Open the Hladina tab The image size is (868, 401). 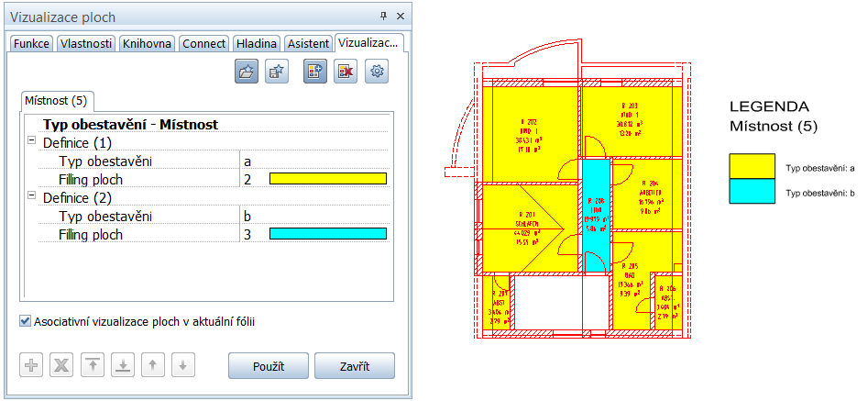point(256,43)
